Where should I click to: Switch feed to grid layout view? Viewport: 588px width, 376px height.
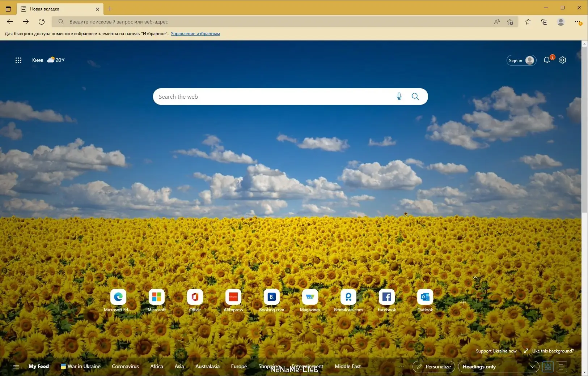(548, 367)
